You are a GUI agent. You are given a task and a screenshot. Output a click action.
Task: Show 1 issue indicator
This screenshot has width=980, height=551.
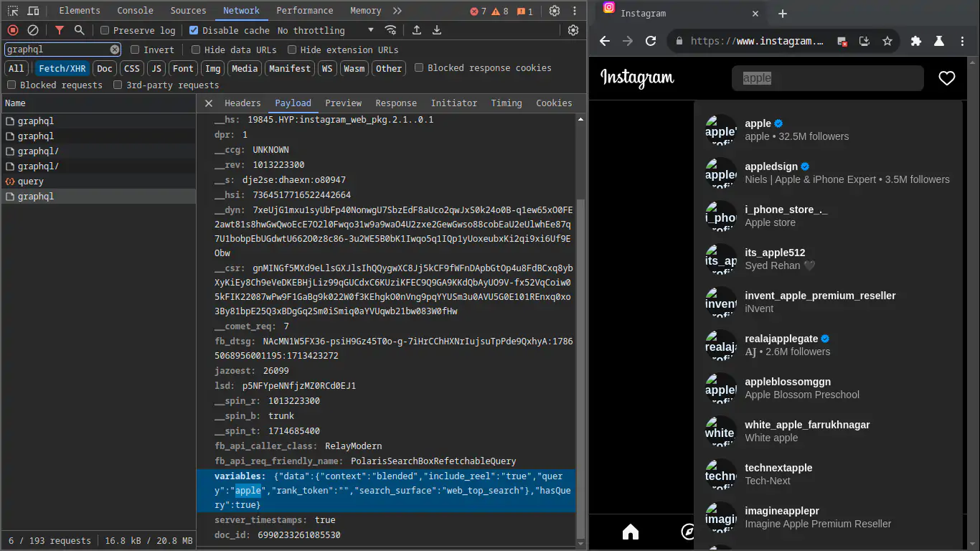525,11
